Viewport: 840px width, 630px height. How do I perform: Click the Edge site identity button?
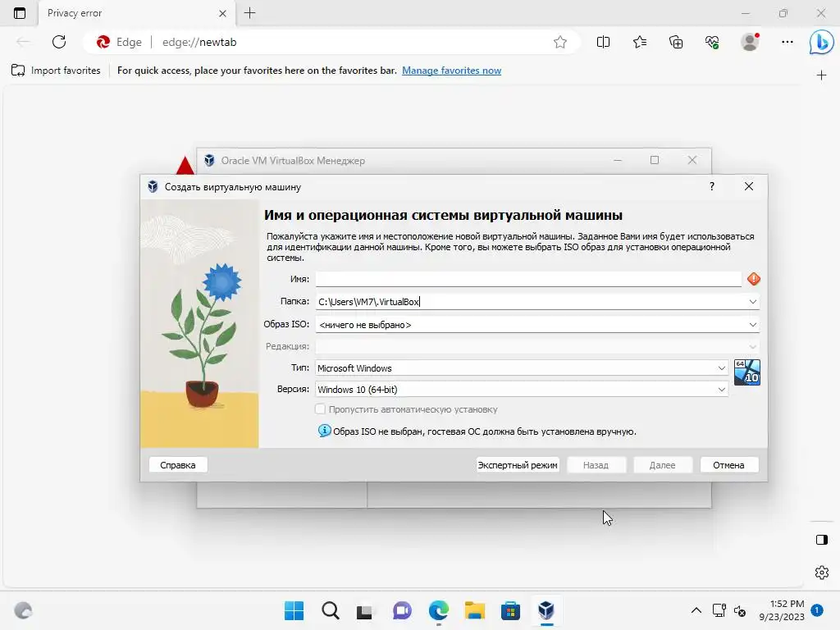(x=118, y=42)
